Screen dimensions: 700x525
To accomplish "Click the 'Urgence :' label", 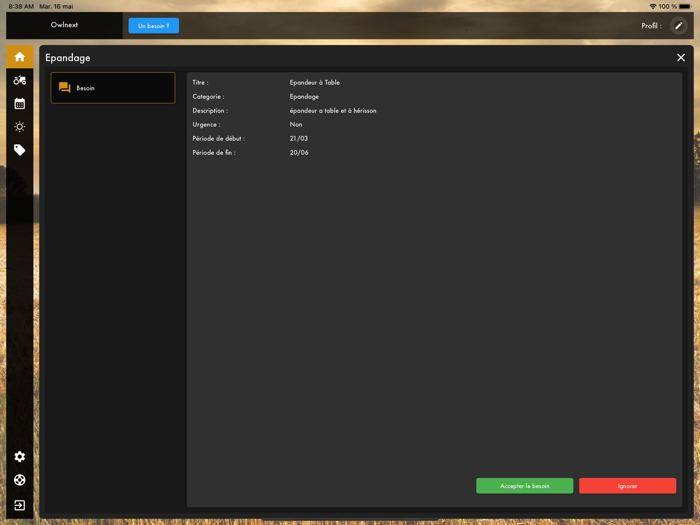I will (206, 125).
